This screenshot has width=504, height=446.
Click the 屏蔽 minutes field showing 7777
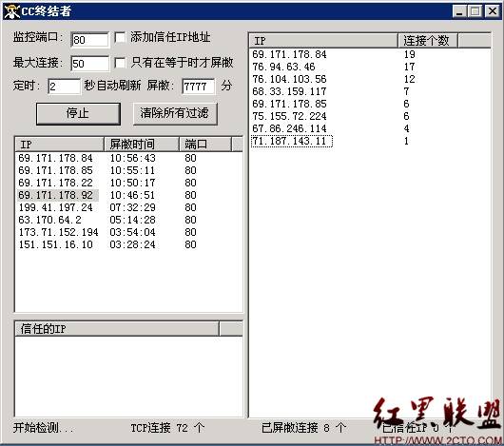pyautogui.click(x=199, y=87)
